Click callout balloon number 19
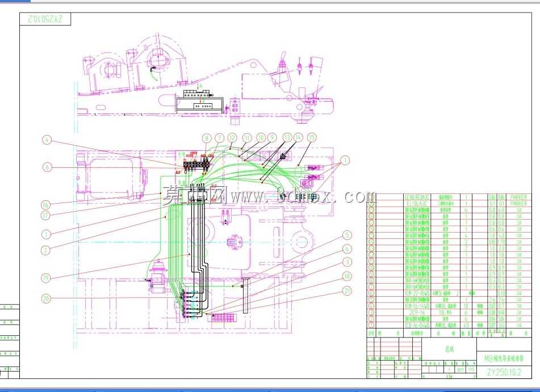 [x=45, y=278]
